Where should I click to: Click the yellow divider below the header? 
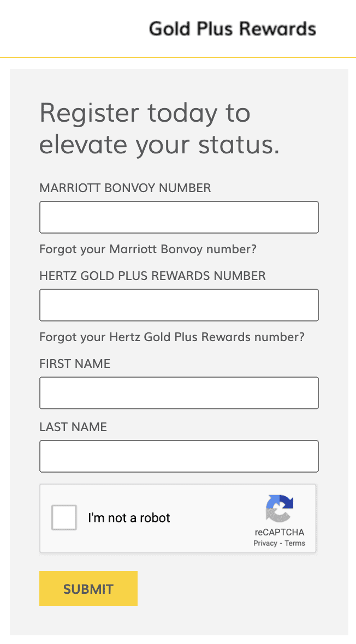coord(178,55)
